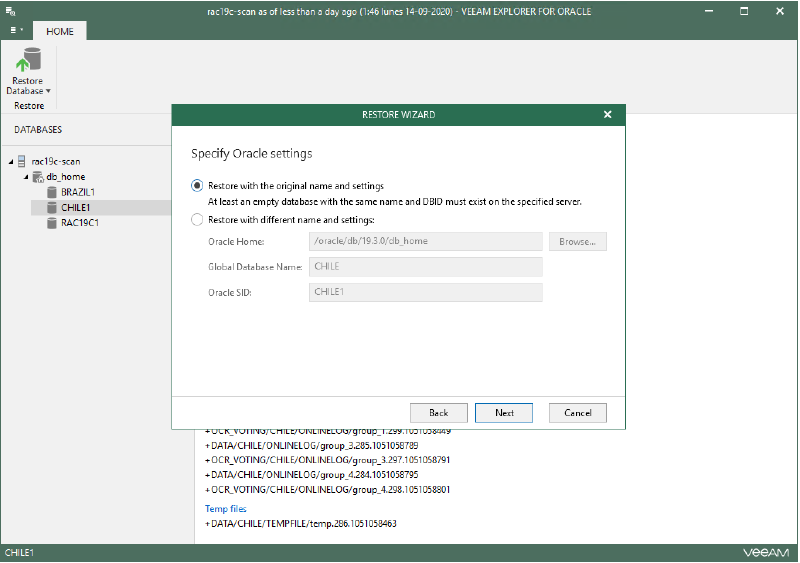Select the group_3.285.1051058789 log path
Screen dimensions: 800x563
(312, 446)
